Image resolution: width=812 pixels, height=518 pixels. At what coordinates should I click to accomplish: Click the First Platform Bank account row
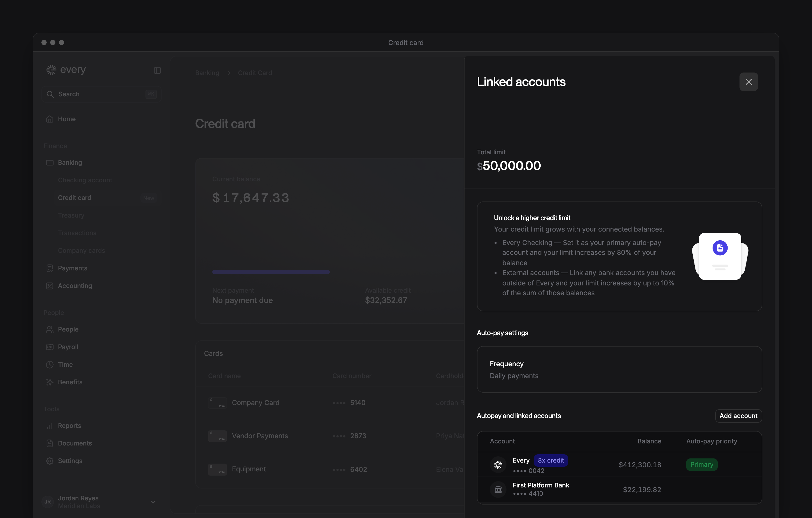point(619,489)
